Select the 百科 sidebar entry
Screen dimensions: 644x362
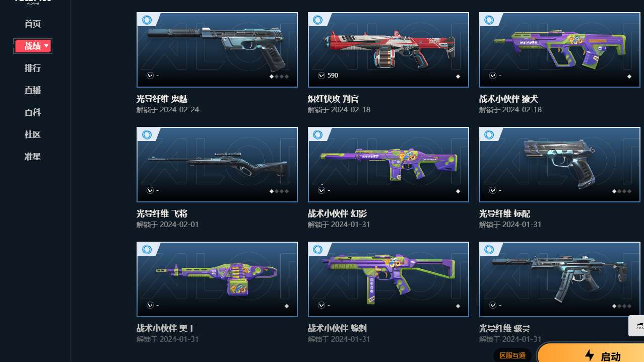tap(33, 112)
